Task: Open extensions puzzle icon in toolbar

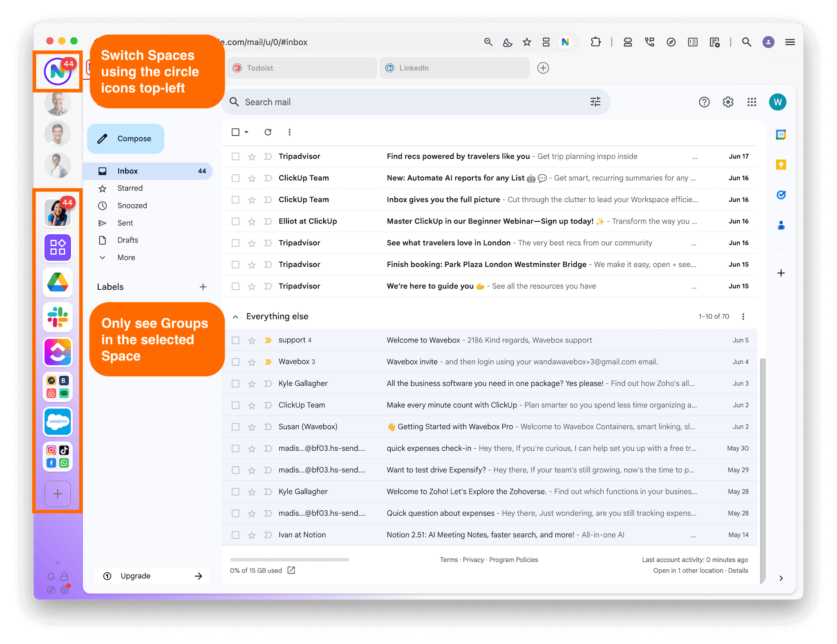Action: [595, 42]
